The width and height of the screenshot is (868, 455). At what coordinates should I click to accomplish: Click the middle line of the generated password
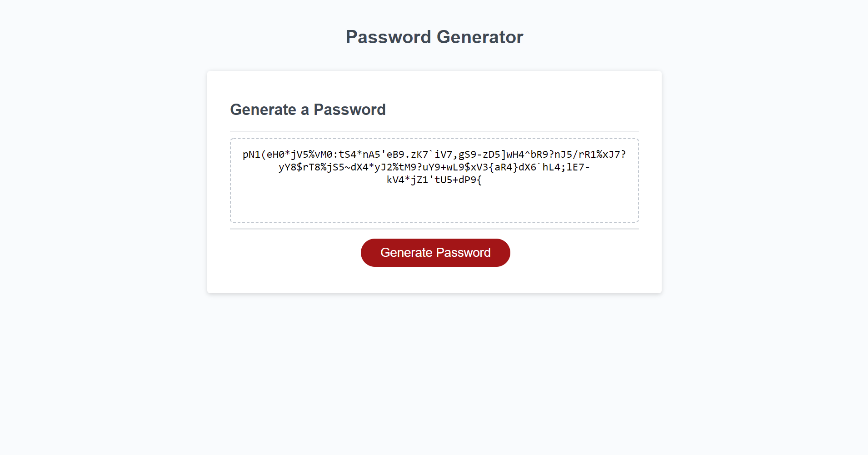pyautogui.click(x=434, y=167)
